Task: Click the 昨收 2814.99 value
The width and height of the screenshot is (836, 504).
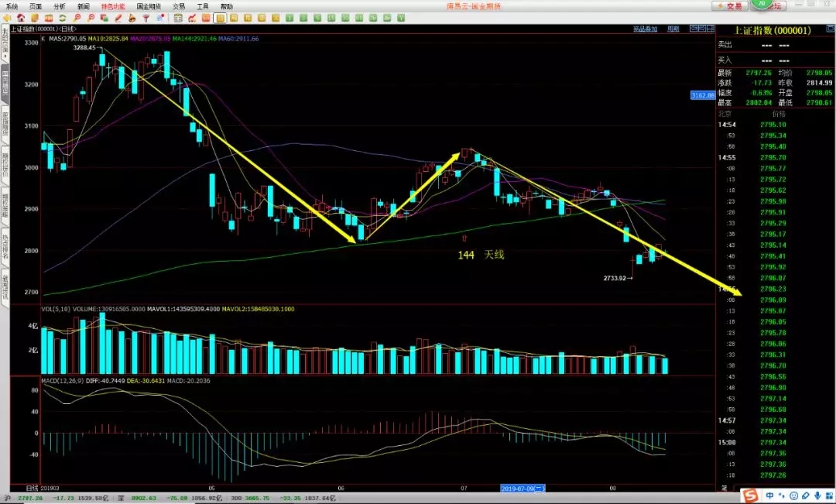Action: pos(819,83)
